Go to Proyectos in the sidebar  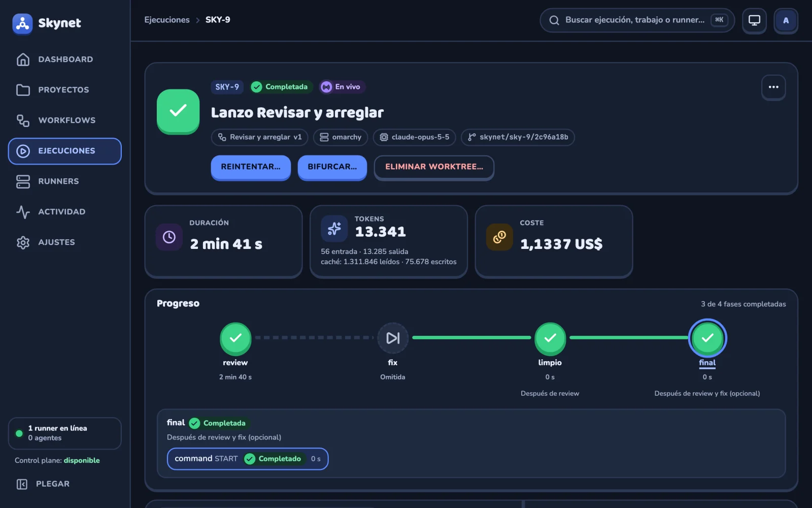point(65,90)
